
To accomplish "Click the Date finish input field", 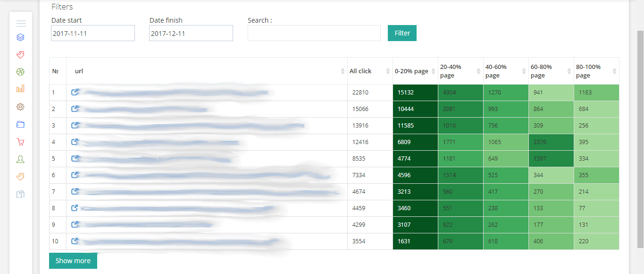I will pyautogui.click(x=191, y=34).
